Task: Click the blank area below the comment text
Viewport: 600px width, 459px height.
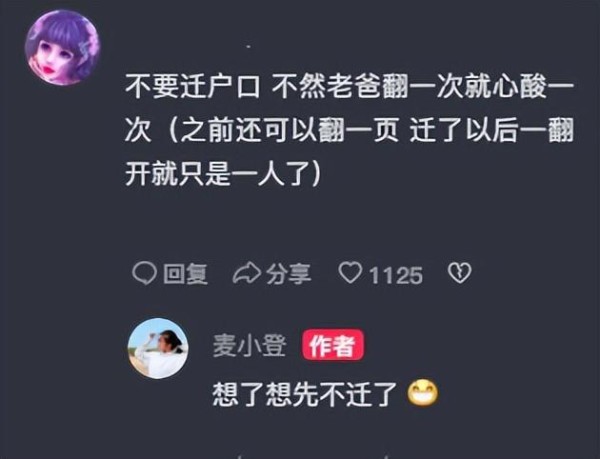Action: coord(344,224)
